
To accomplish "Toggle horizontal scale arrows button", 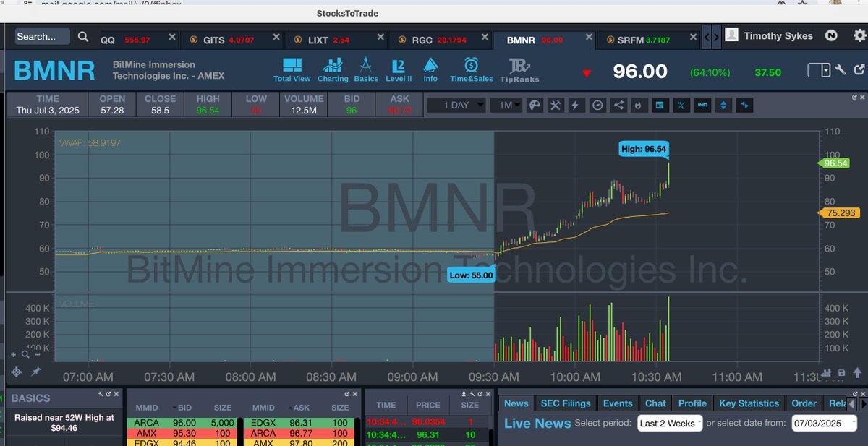I will tap(744, 105).
